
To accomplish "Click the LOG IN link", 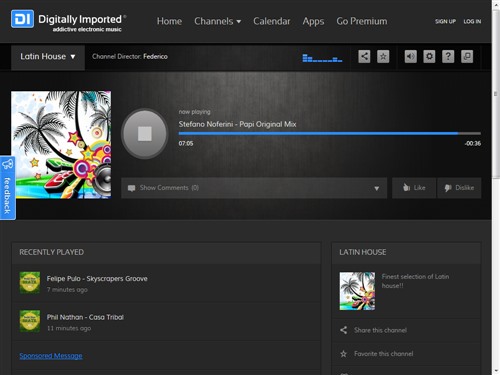I will click(x=472, y=21).
